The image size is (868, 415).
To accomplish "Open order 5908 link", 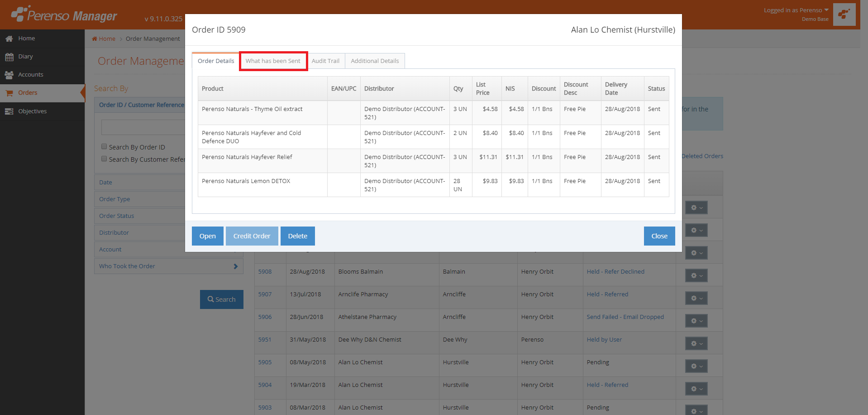I will pos(265,272).
